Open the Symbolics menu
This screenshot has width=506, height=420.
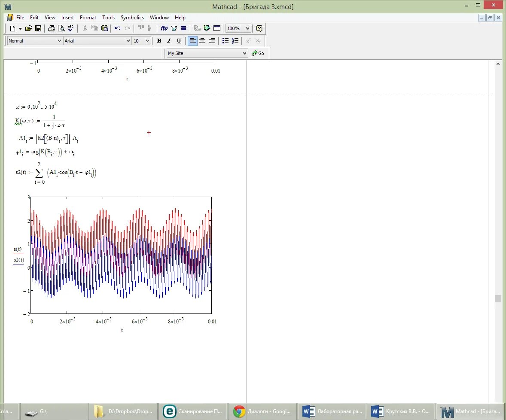pos(132,18)
